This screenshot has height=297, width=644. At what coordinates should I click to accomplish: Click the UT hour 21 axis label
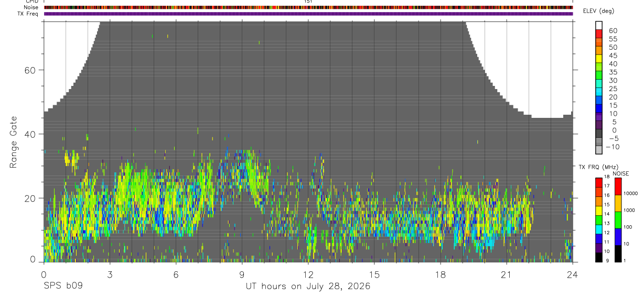[x=506, y=275]
